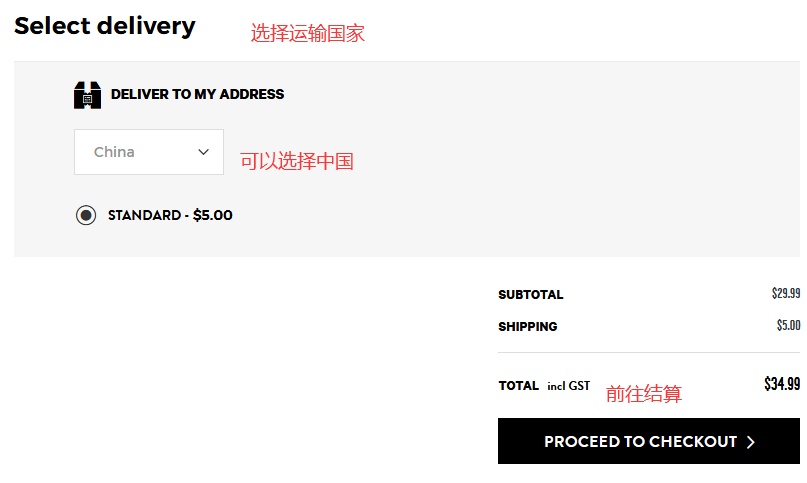Click the $34.99 total amount
The height and width of the screenshot is (483, 807).
tap(781, 384)
